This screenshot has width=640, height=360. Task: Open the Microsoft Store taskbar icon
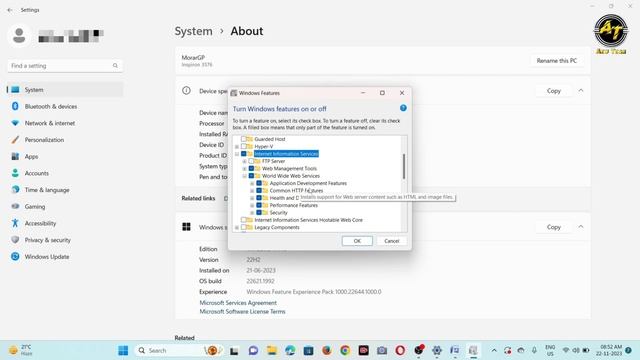click(x=309, y=350)
